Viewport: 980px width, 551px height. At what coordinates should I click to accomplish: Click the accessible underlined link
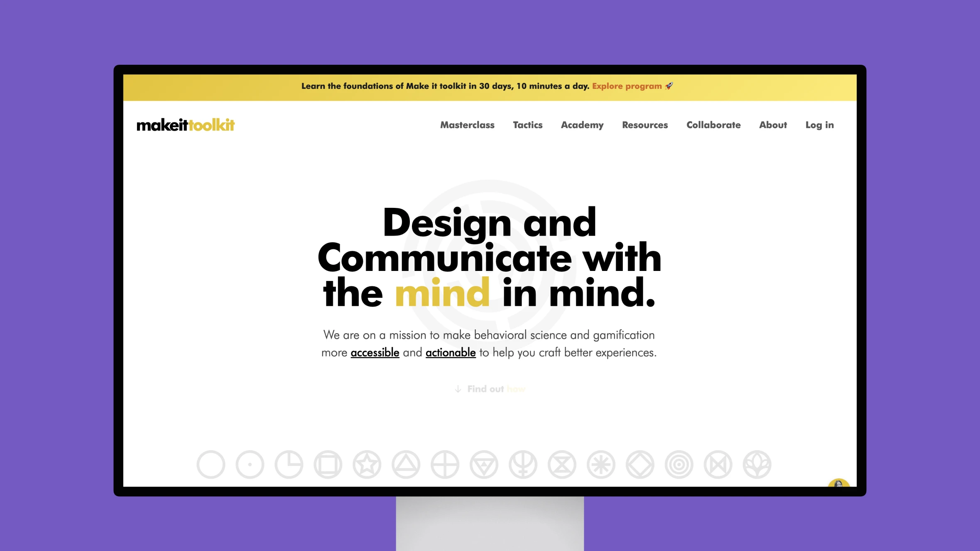374,353
